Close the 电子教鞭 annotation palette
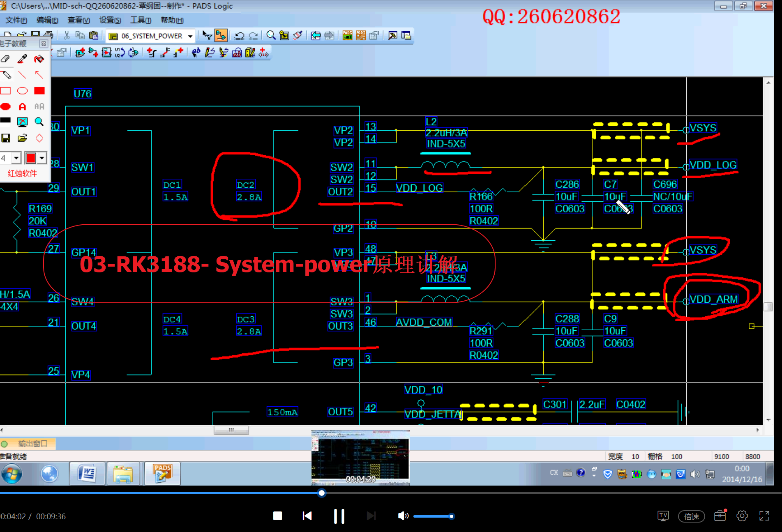Viewport: 782px width, 532px height. 44,44
